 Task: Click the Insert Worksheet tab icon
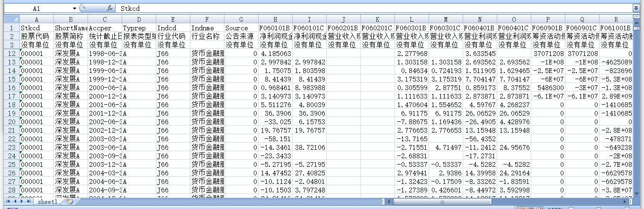70,201
